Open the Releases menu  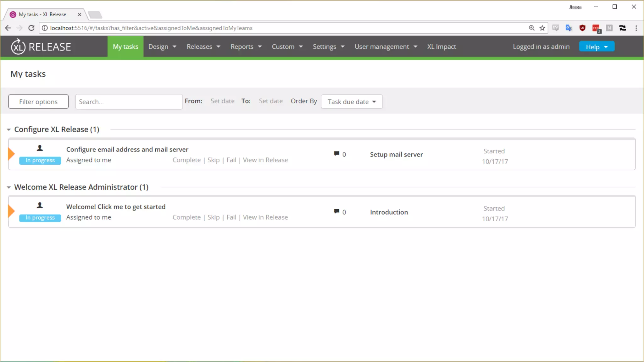coord(203,47)
